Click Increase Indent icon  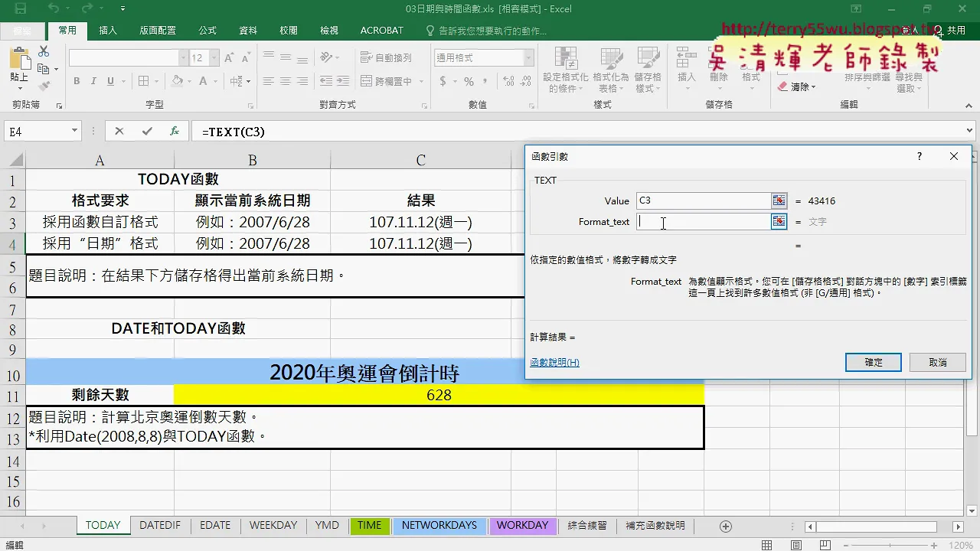342,81
